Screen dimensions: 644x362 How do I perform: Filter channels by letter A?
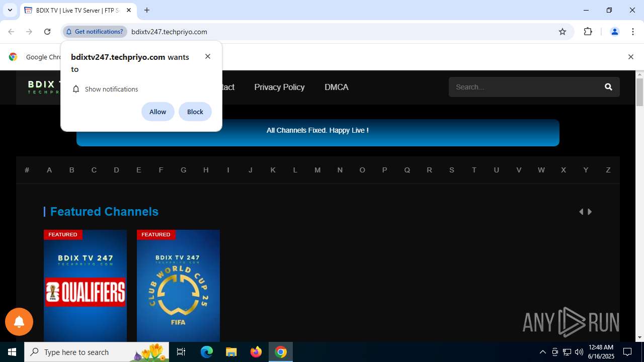[49, 170]
